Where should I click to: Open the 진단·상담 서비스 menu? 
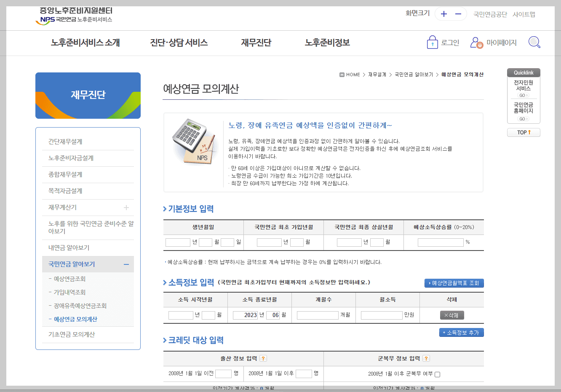179,43
